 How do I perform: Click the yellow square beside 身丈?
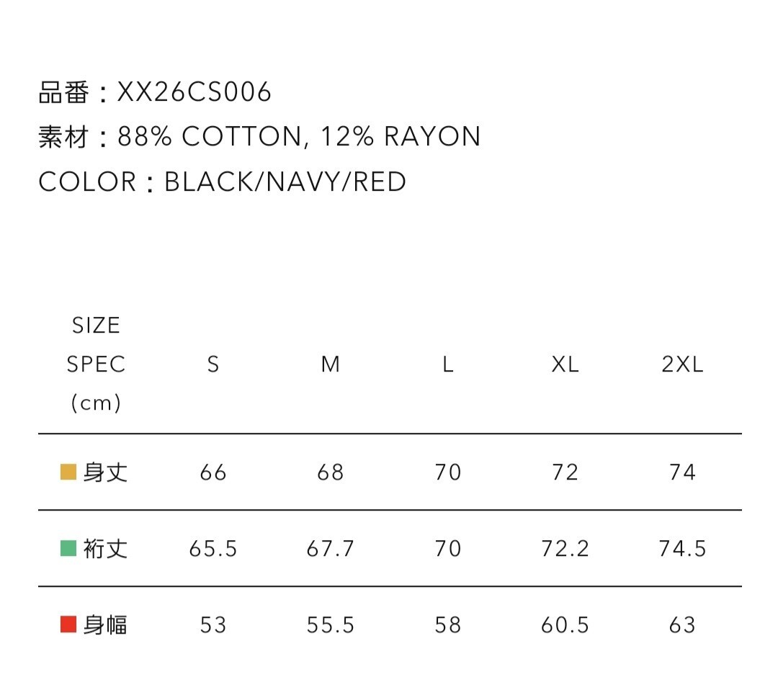coord(68,472)
